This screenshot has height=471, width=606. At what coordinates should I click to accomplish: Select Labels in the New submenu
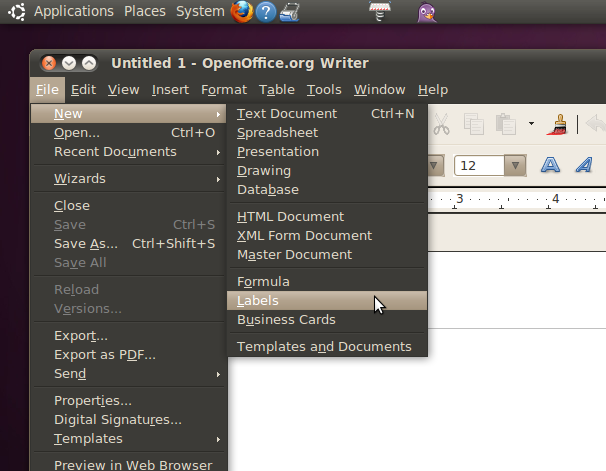[327, 301]
